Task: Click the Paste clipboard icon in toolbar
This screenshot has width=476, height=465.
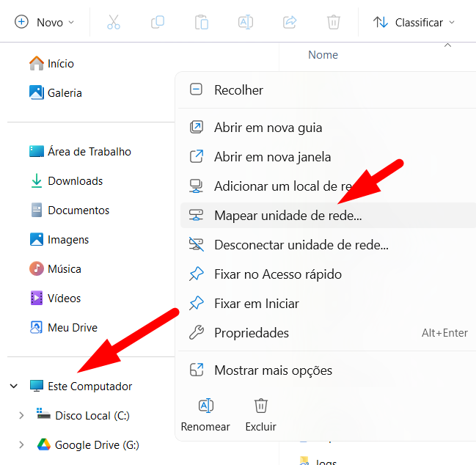Action: (202, 22)
